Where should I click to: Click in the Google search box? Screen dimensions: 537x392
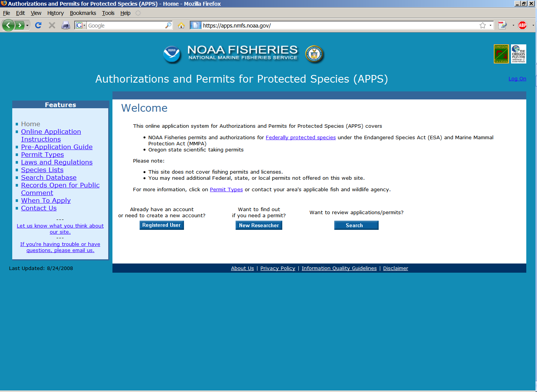(126, 25)
